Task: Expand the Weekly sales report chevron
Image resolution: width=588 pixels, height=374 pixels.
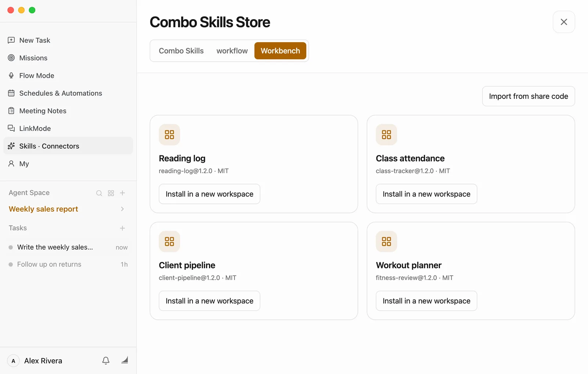Action: coord(122,209)
